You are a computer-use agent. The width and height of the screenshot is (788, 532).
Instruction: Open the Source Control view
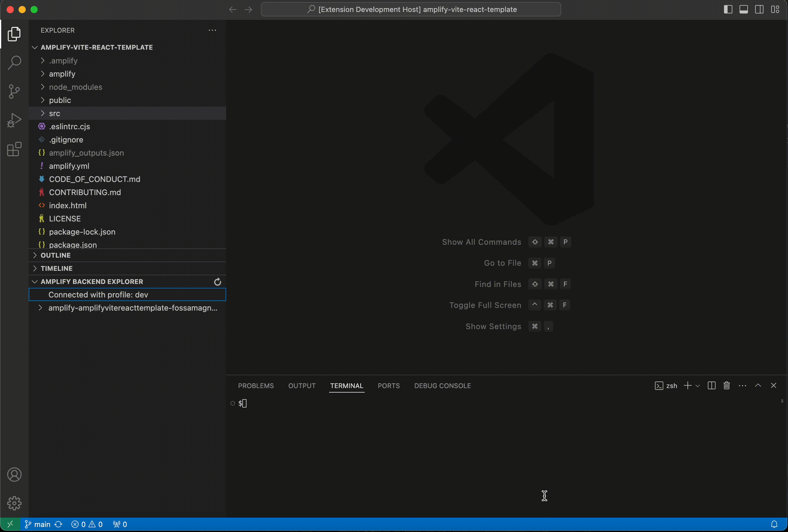pyautogui.click(x=14, y=91)
